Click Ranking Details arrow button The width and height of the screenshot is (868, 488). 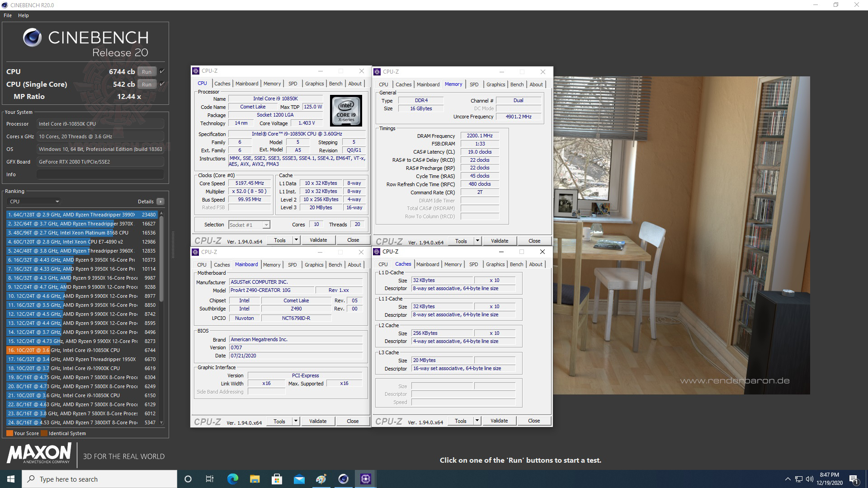pos(160,202)
